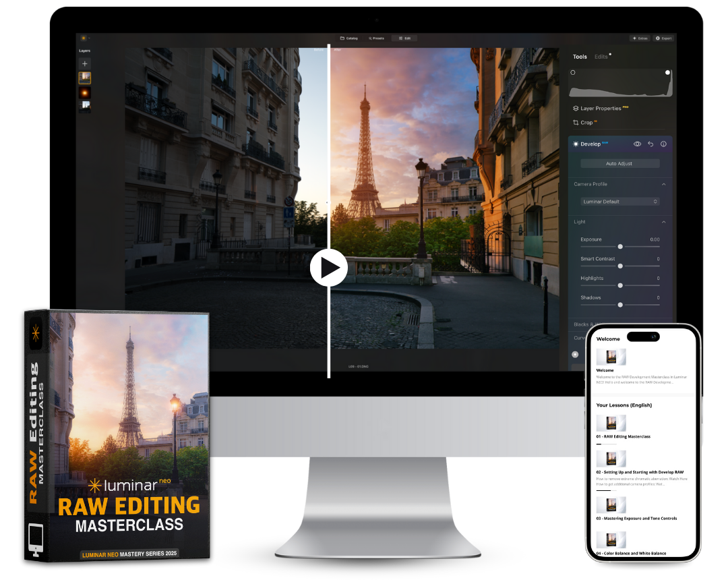Select the top Paris photo layer thumbnail

(x=84, y=78)
